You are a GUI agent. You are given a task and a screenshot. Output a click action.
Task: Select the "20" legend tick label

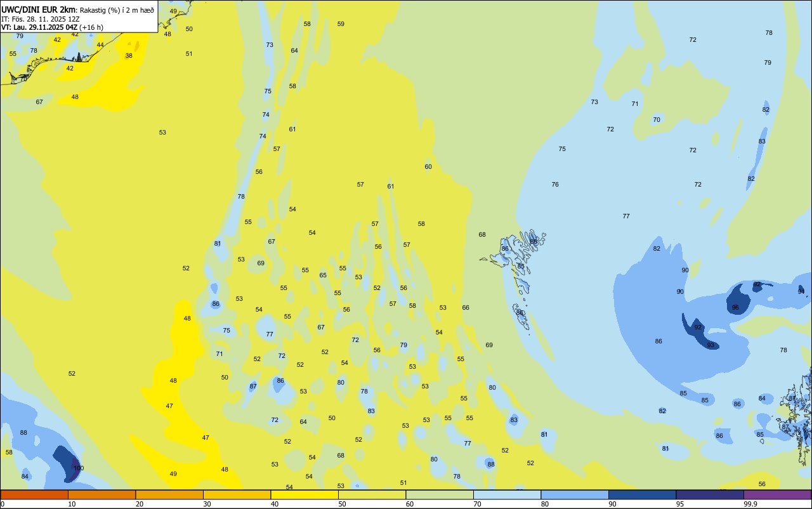pyautogui.click(x=140, y=504)
